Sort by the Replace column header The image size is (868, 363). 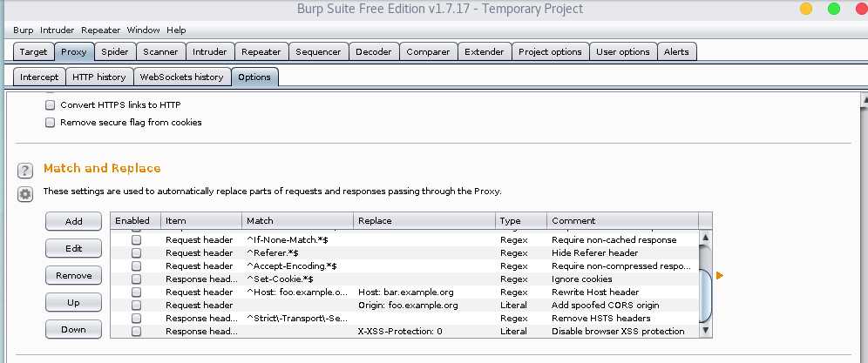point(424,220)
